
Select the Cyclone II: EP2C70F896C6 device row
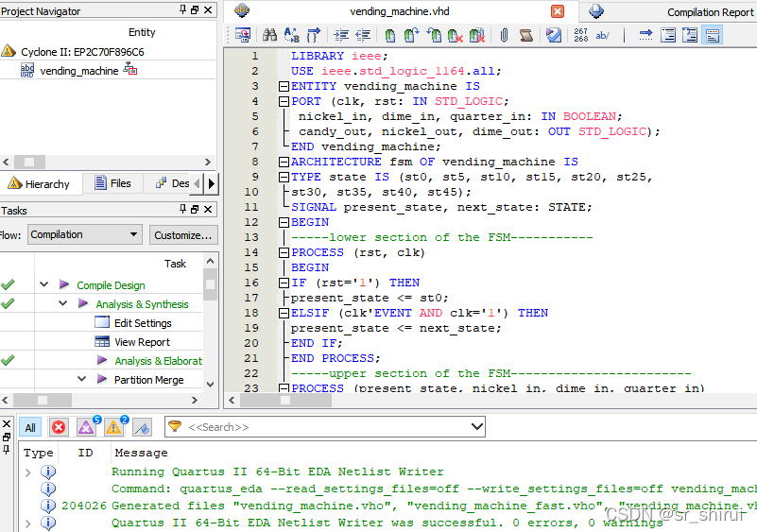coord(82,52)
